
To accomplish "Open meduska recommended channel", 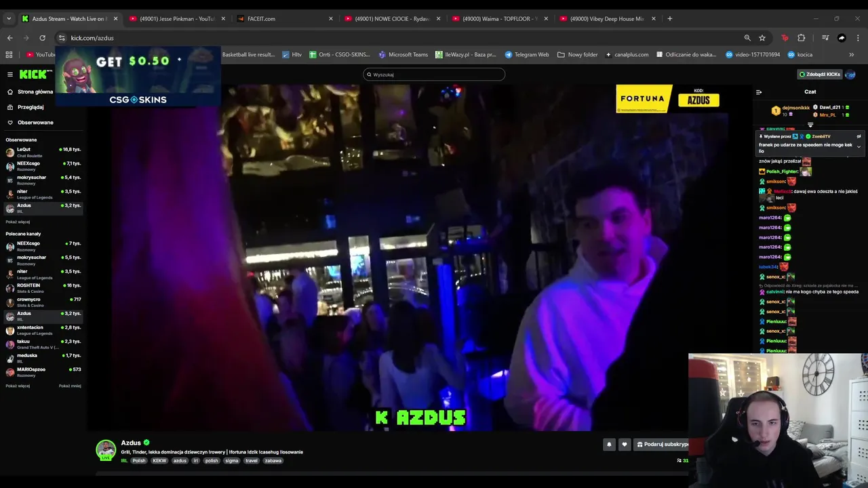I will coord(43,358).
